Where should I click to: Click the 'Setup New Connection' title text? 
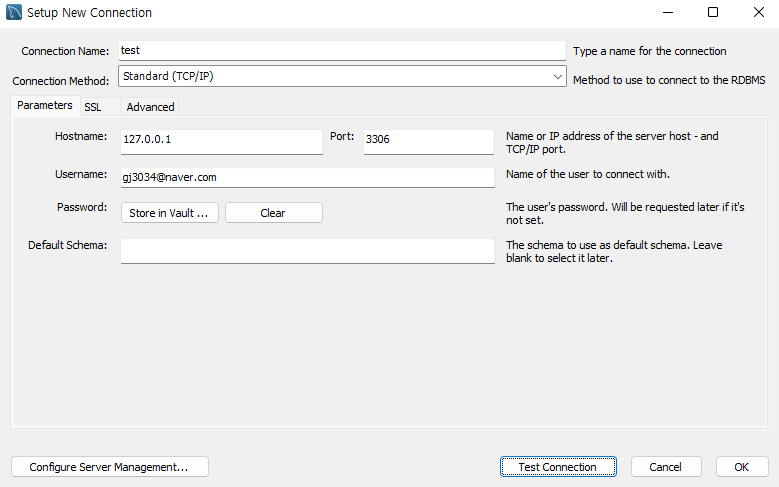pos(89,13)
